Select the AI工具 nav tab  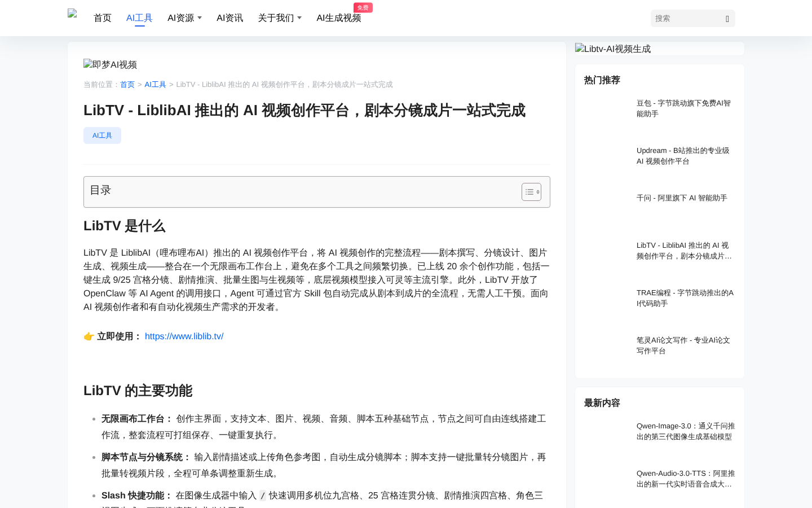tap(139, 18)
